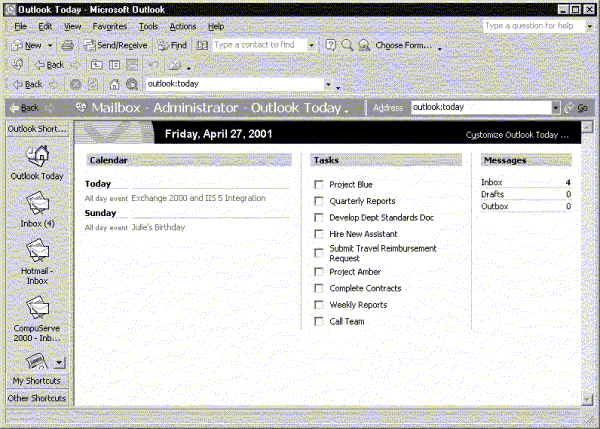
Task: Click Customize Outlook Today link
Action: click(517, 135)
